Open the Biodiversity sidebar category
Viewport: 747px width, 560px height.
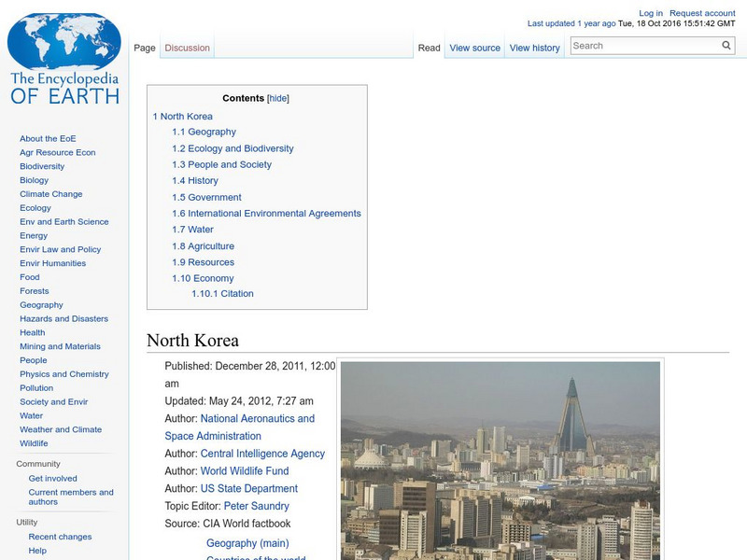click(41, 165)
